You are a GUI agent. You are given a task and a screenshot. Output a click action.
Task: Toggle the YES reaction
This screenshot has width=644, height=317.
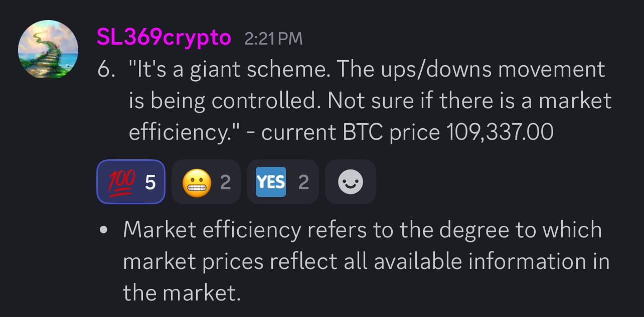pos(282,182)
